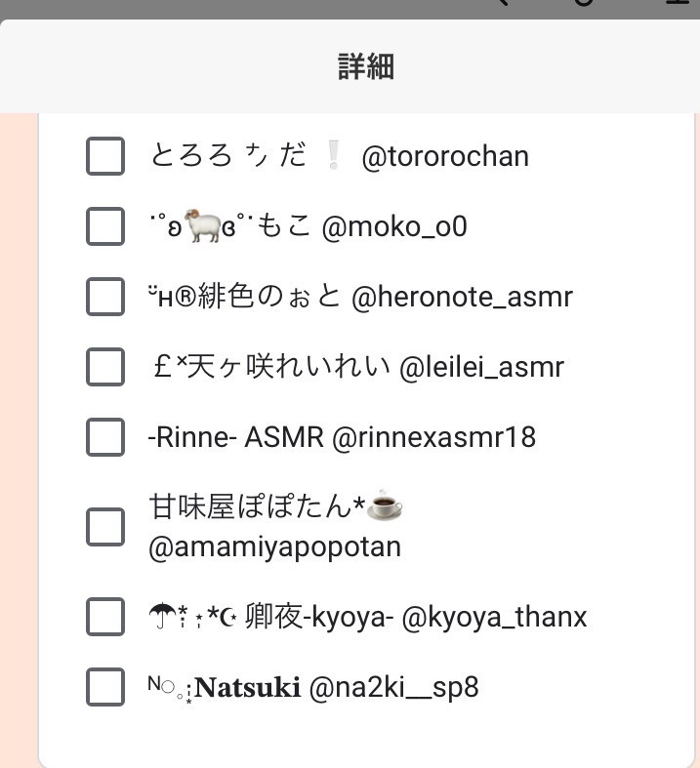Check the 甘味屋ぽぽたん checkbox
Viewport: 700px width, 768px height.
(x=105, y=527)
